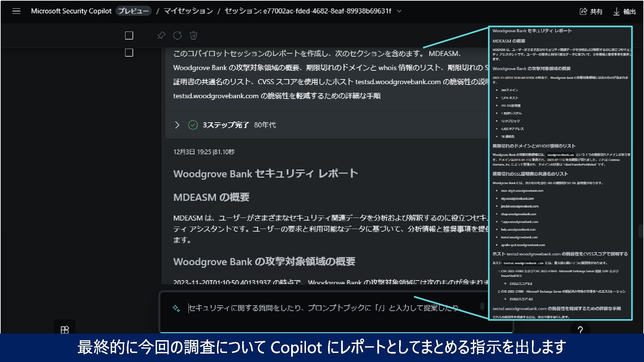Click Microsoft Security Copilot home title
Viewport: 644px width, 362px height.
71,11
